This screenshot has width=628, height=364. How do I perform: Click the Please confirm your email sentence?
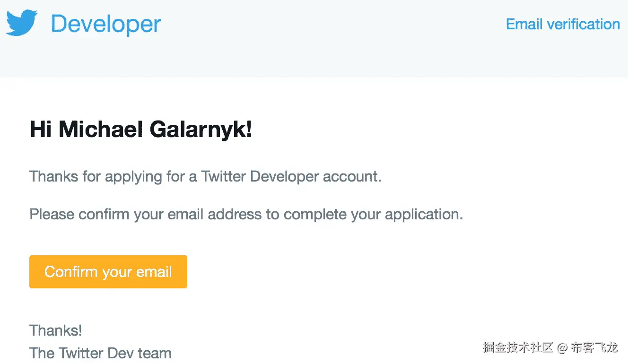click(246, 215)
